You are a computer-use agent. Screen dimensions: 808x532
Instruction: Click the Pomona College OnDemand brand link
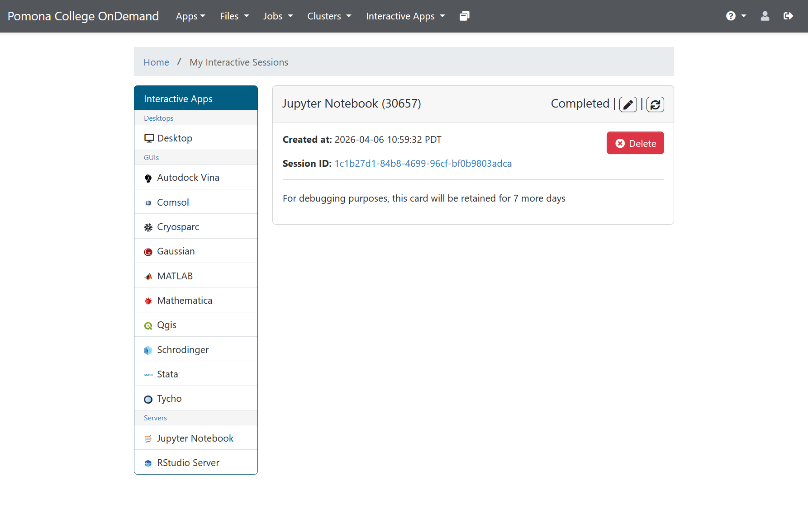[x=83, y=16]
